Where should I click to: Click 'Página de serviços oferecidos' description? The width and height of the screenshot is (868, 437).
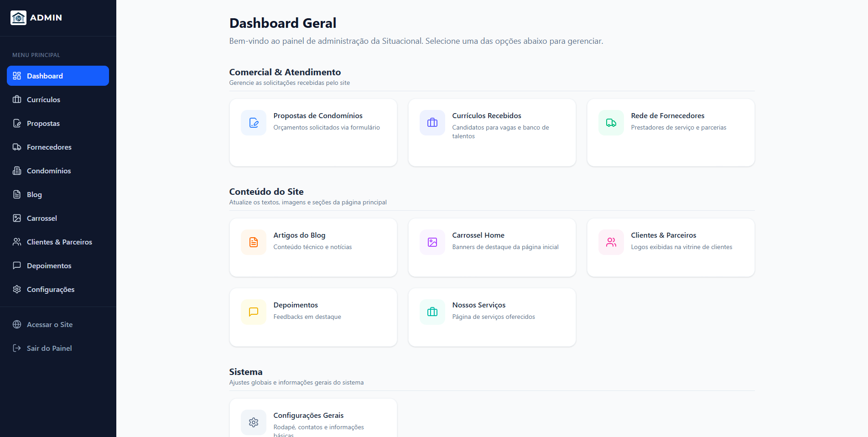(494, 317)
